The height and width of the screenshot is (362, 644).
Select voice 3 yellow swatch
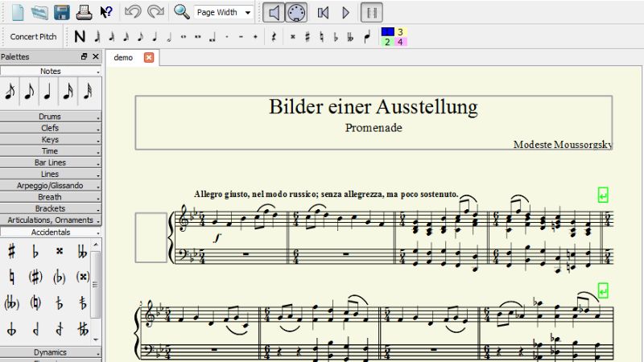[400, 31]
